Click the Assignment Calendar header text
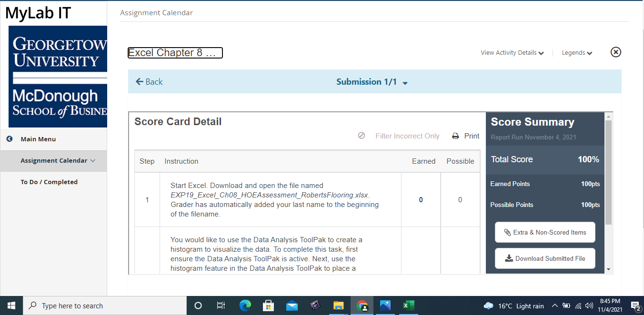Screen dimensions: 644x315 (156, 13)
